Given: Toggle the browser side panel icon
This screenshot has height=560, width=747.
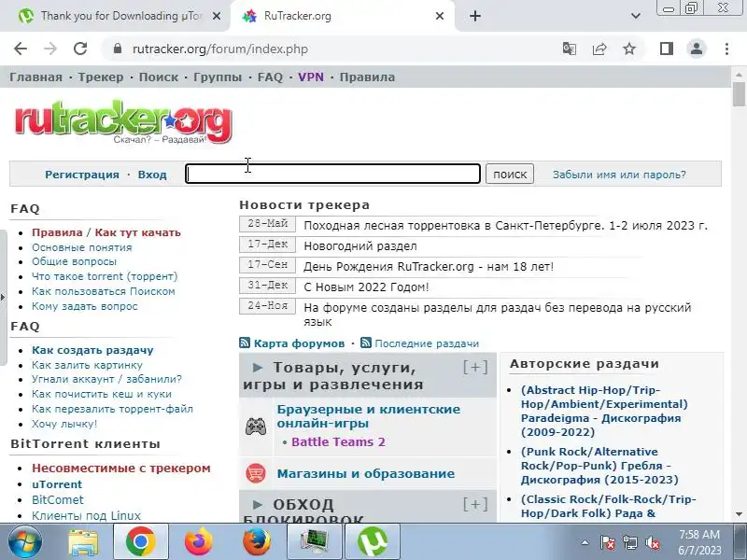Looking at the screenshot, I should [x=667, y=49].
